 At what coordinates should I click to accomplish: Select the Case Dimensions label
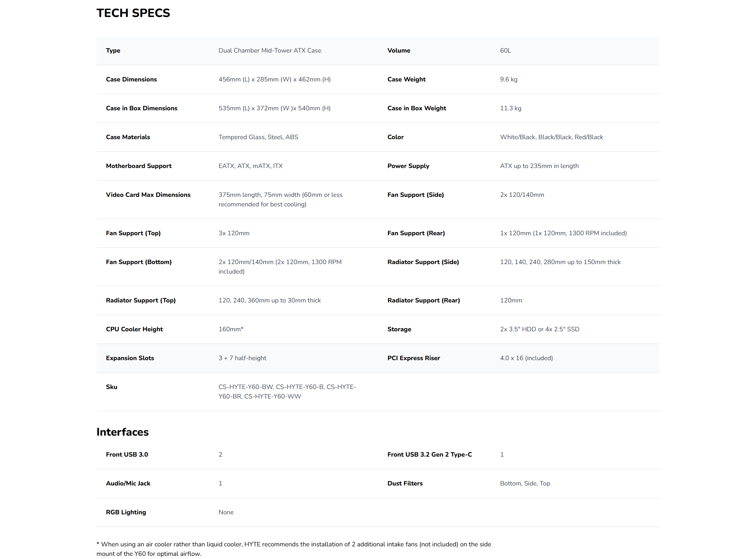click(x=131, y=79)
